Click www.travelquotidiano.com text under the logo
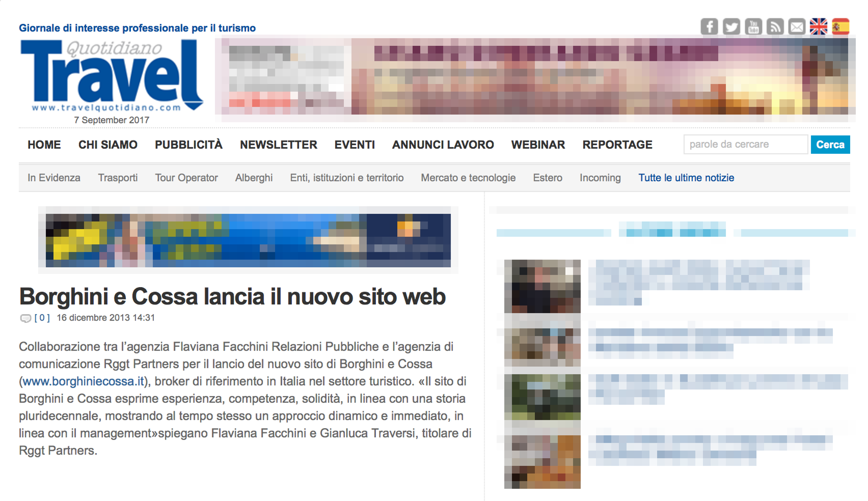The width and height of the screenshot is (868, 501). pos(106,108)
